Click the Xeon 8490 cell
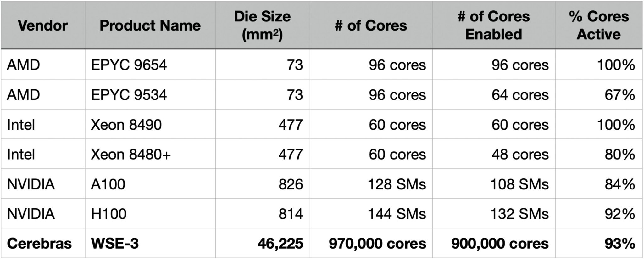Image resolution: width=644 pixels, height=259 pixels. tap(150, 124)
